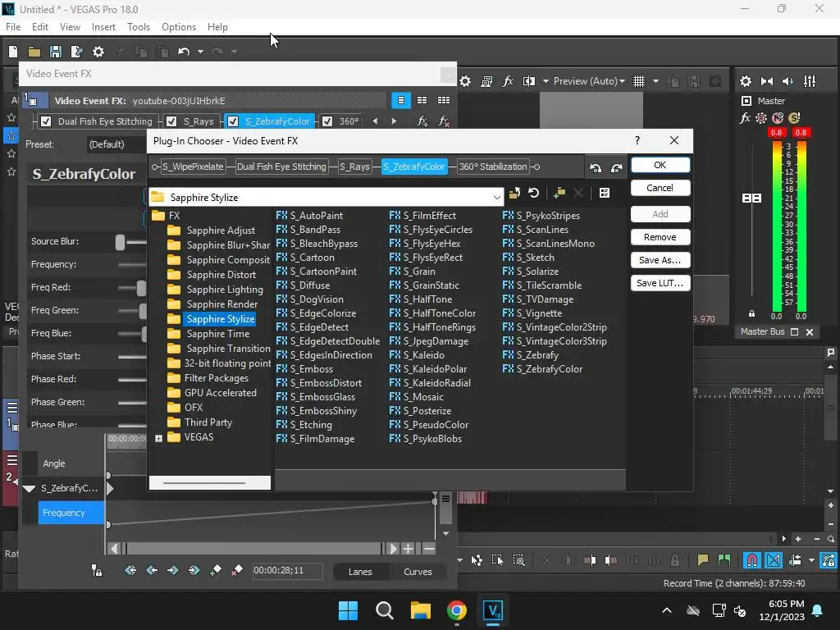Viewport: 840px width, 630px height.
Task: Toggle S_ZebrafyColor effect checkbox
Action: pyautogui.click(x=233, y=121)
